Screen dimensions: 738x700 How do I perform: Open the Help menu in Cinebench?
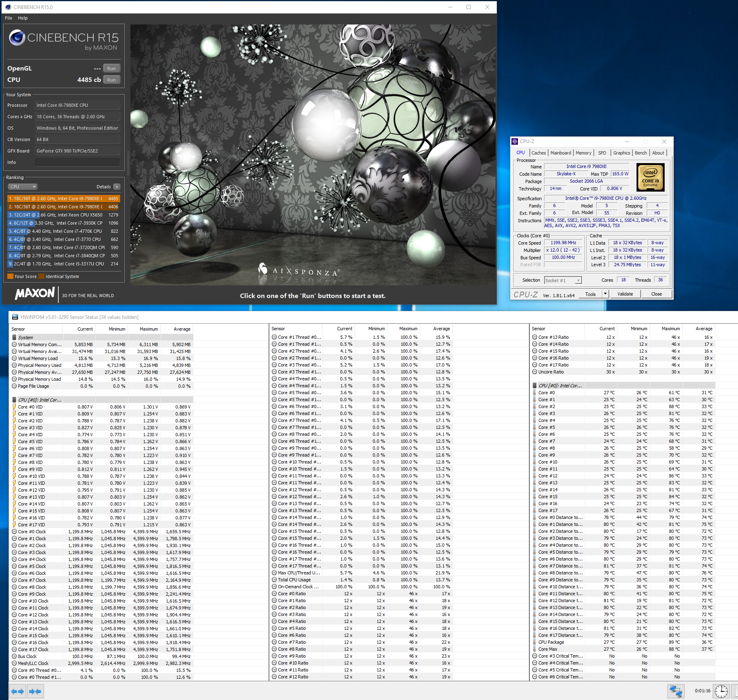[23, 18]
